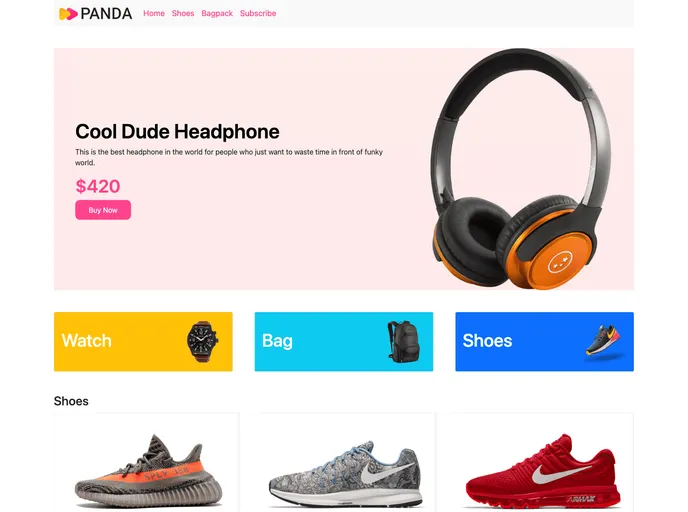Click the $420 price text
Image resolution: width=688 pixels, height=512 pixels.
click(98, 186)
